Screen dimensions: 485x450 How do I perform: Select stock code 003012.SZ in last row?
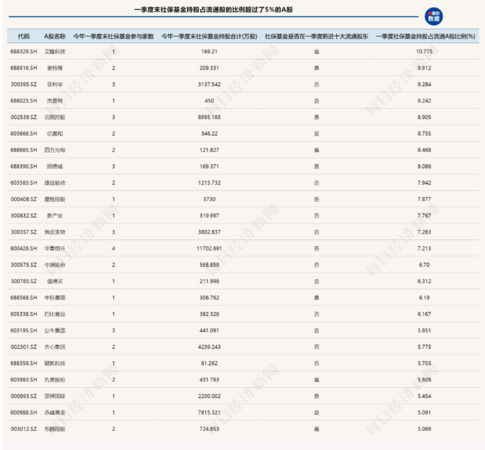coord(24,429)
